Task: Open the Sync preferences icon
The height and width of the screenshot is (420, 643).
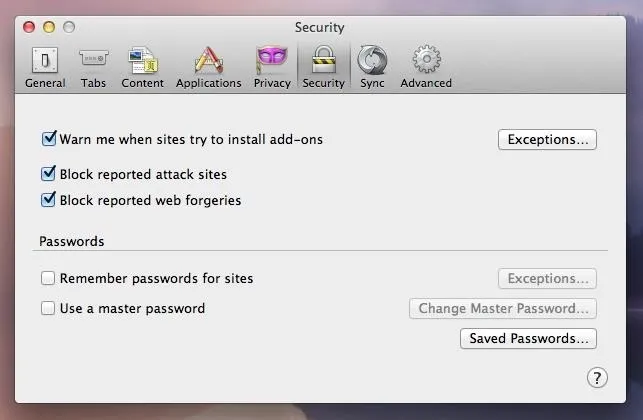Action: 372,60
